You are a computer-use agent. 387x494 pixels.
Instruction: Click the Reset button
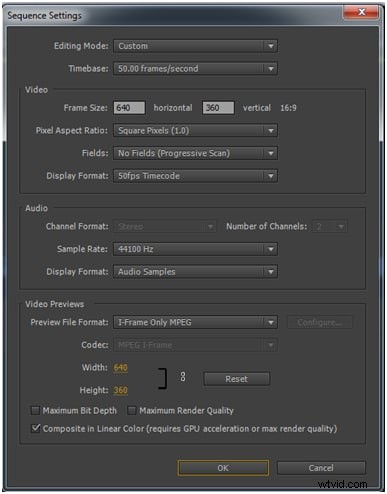click(237, 379)
